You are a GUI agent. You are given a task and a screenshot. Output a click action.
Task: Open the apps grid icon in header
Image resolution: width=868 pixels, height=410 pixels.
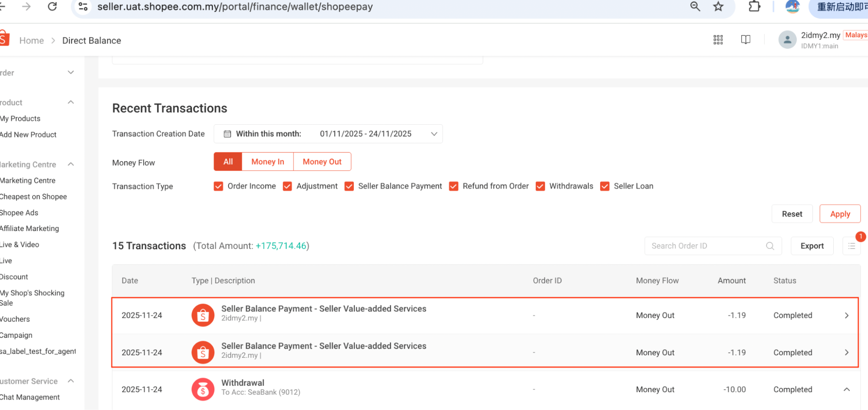[x=718, y=40]
